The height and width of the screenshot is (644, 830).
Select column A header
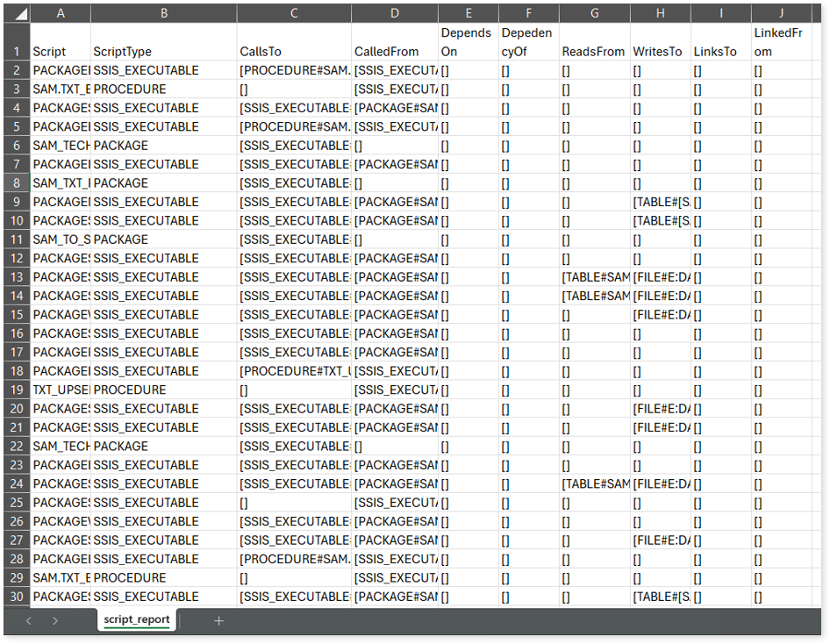pyautogui.click(x=61, y=14)
